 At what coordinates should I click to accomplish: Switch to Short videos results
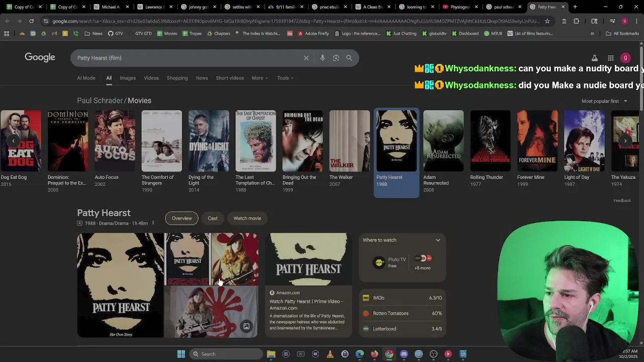[x=230, y=78]
